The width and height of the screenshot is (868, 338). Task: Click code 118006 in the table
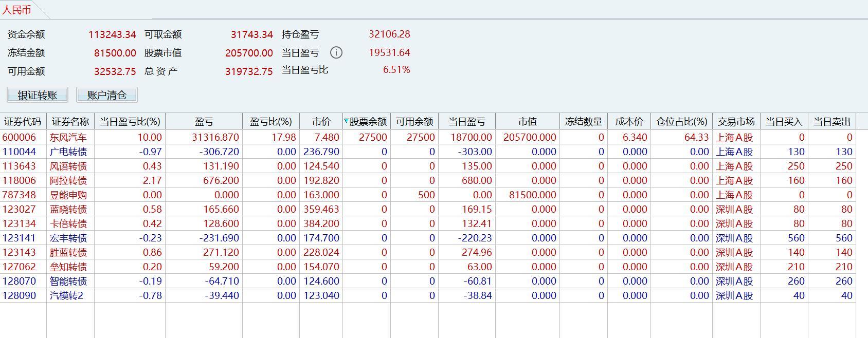(x=20, y=180)
